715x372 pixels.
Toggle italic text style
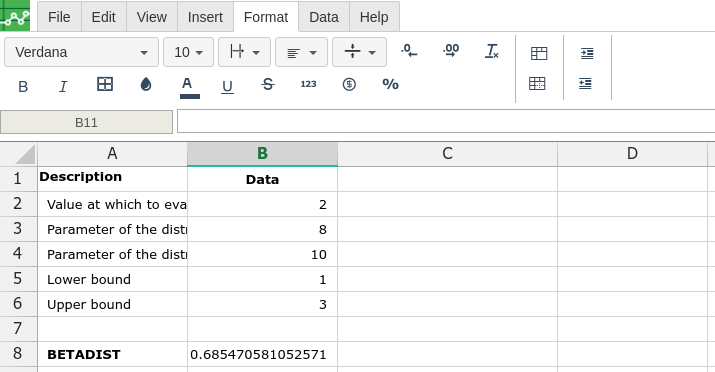63,86
